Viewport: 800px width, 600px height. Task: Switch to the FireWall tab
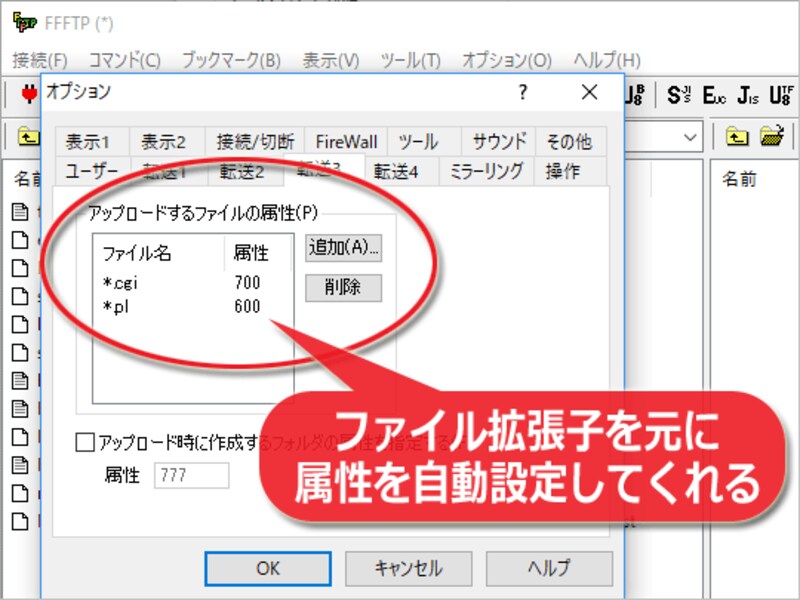346,141
